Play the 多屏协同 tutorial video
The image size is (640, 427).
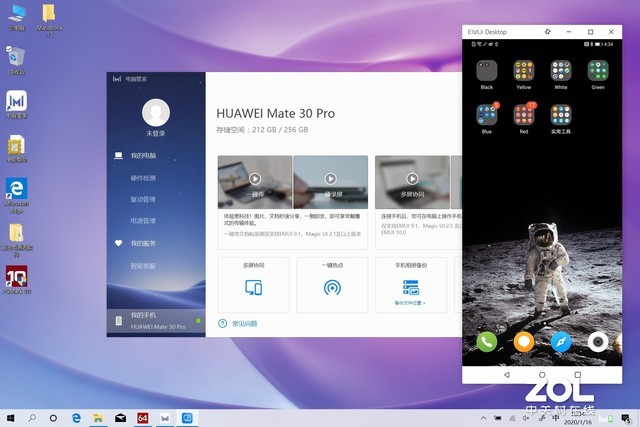pos(412,178)
